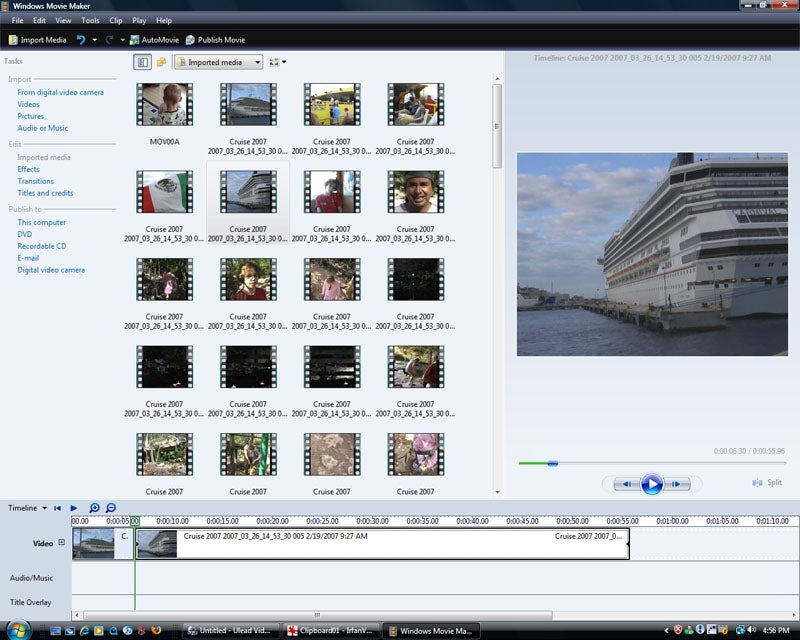Open the Clip menu
800x640 pixels.
116,20
